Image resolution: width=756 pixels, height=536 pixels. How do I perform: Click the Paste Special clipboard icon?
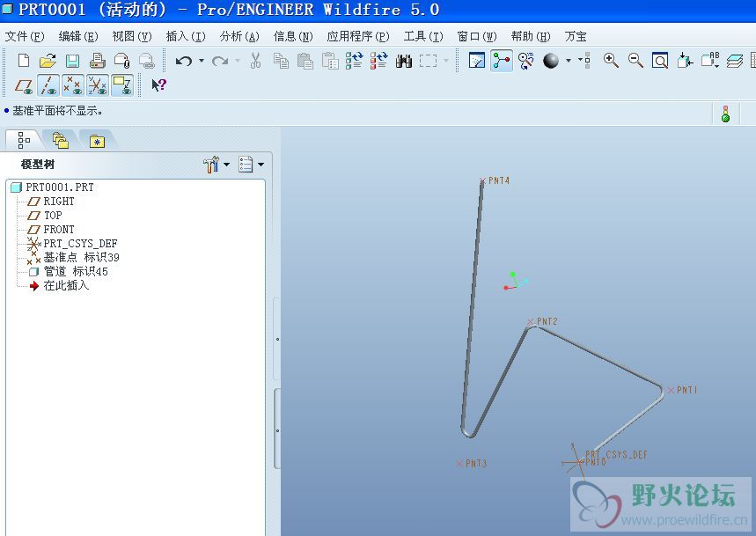[x=330, y=61]
